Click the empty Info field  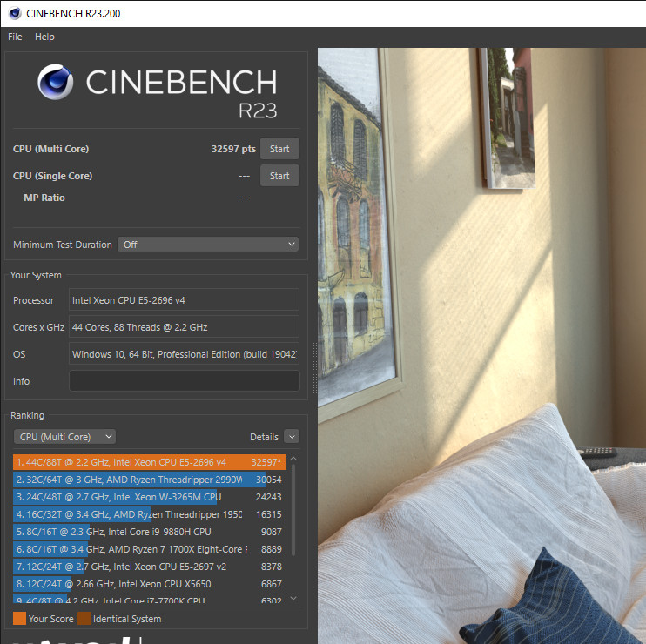(x=184, y=381)
